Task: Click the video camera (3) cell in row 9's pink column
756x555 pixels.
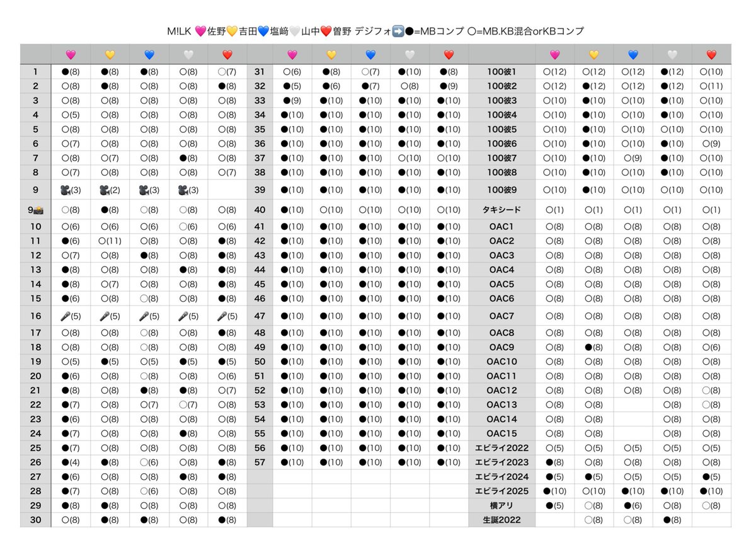Action: tap(71, 190)
